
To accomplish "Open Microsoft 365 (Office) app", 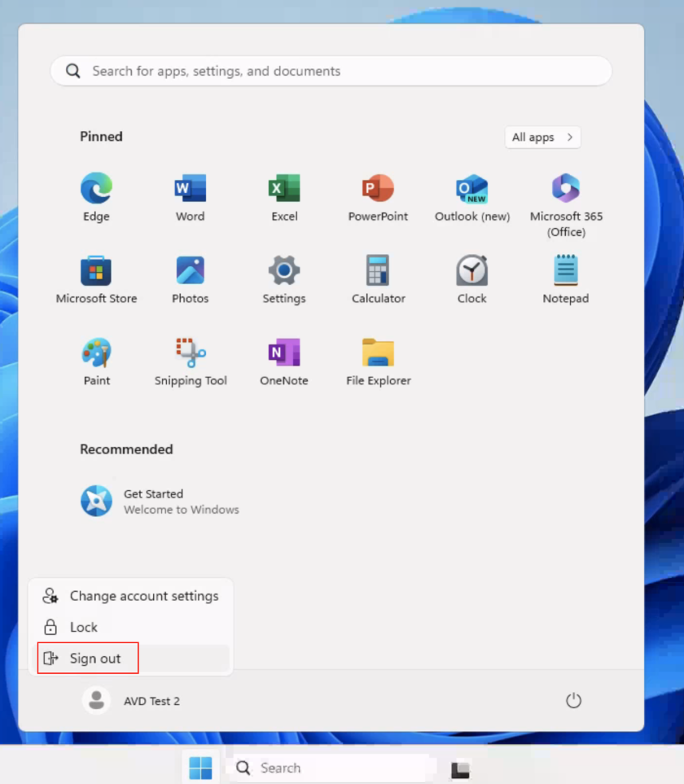I will pos(566,205).
